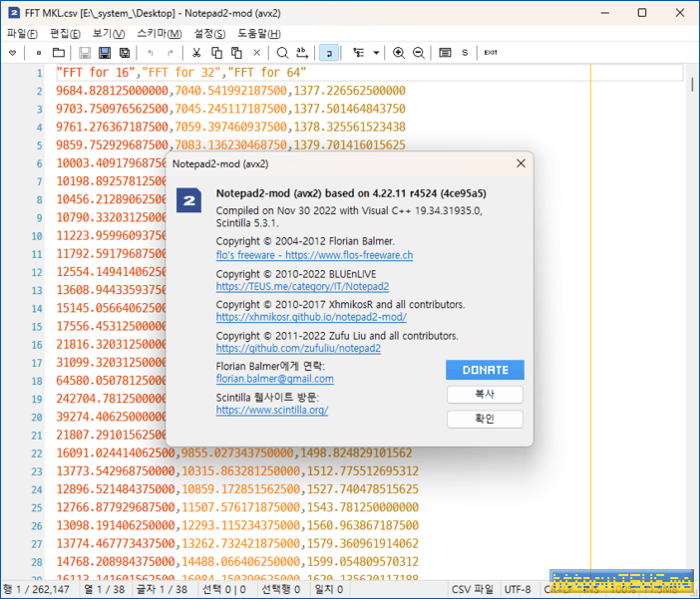Open favorites heart icon in toolbar
Screen dimensions: 700x599
pos(13,53)
